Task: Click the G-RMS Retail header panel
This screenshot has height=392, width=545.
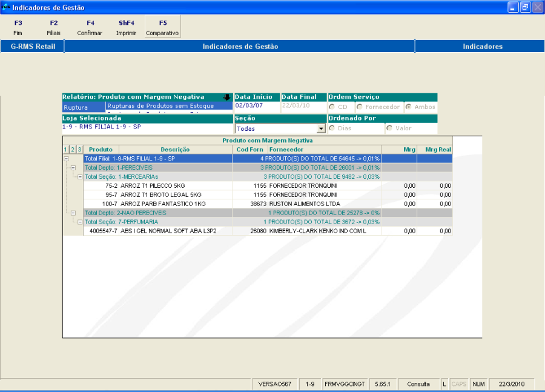Action: 32,46
